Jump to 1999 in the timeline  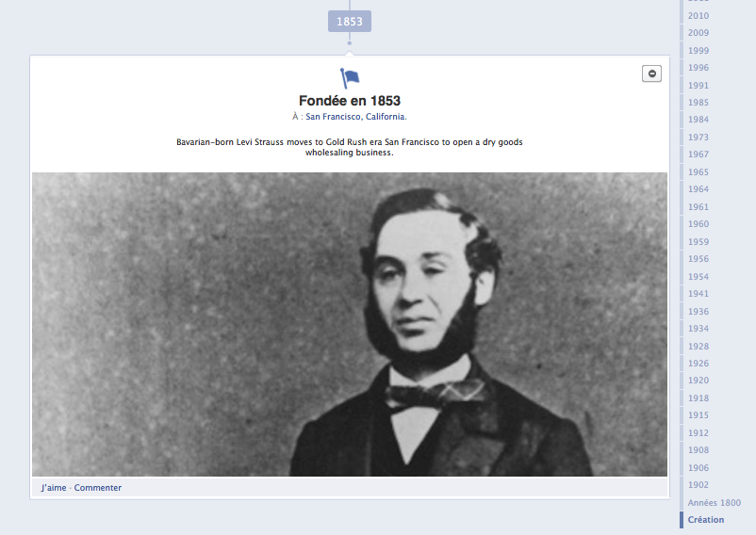(x=698, y=51)
